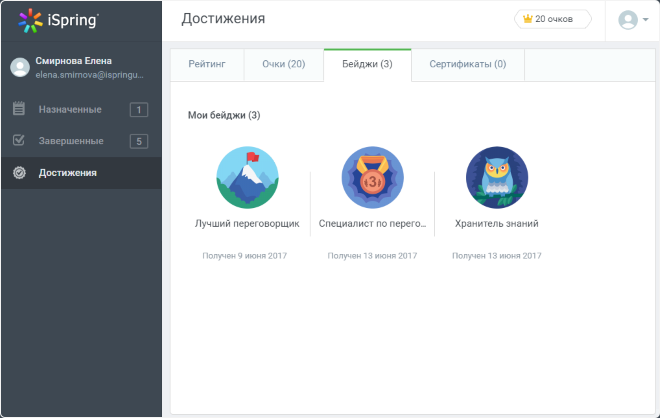Click the Достижения page heading
Viewport: 660px width, 418px height.
tap(223, 19)
